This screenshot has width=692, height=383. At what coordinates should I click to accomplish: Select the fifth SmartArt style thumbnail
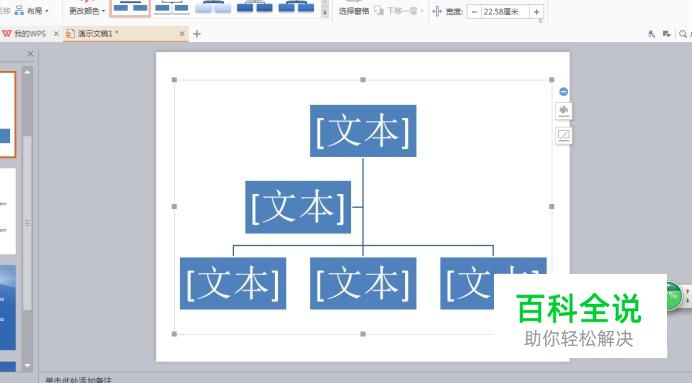(x=296, y=8)
